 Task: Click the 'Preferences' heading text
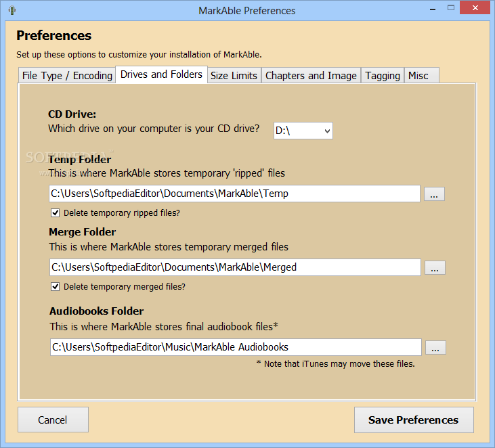click(x=54, y=35)
